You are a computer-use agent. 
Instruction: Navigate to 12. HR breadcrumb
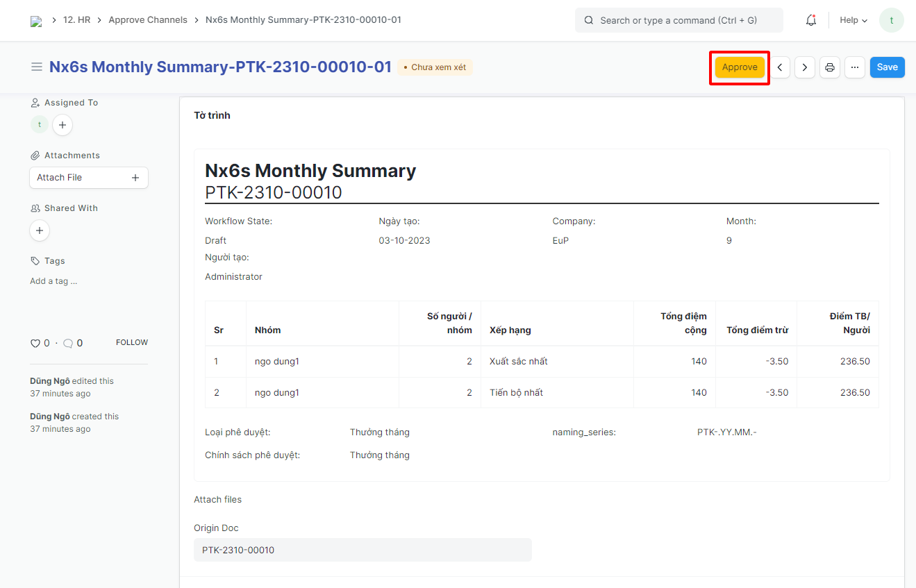(76, 20)
